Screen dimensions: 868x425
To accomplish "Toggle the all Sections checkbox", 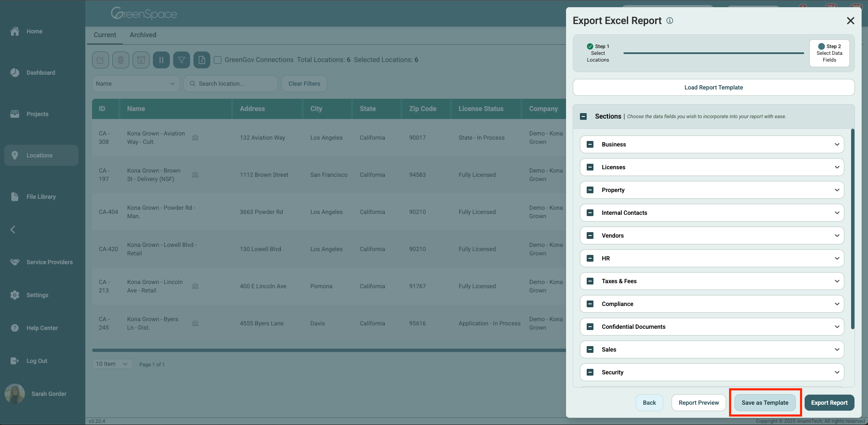I will click(x=583, y=116).
